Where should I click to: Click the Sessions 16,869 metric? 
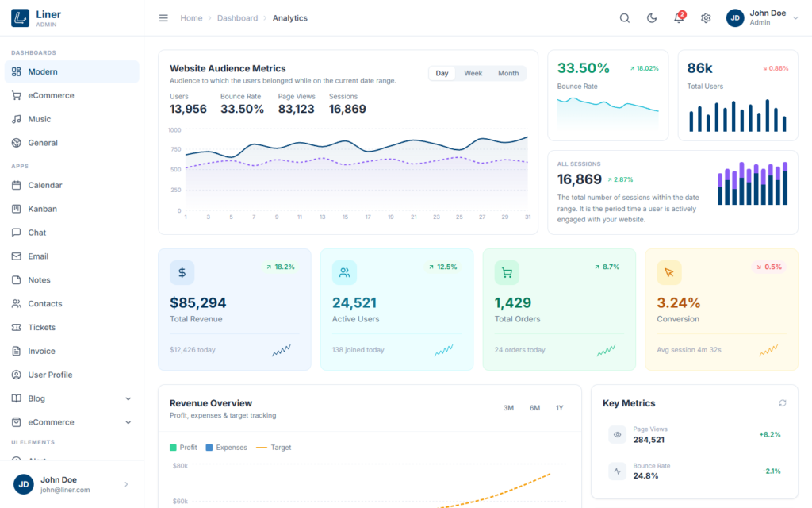point(347,104)
